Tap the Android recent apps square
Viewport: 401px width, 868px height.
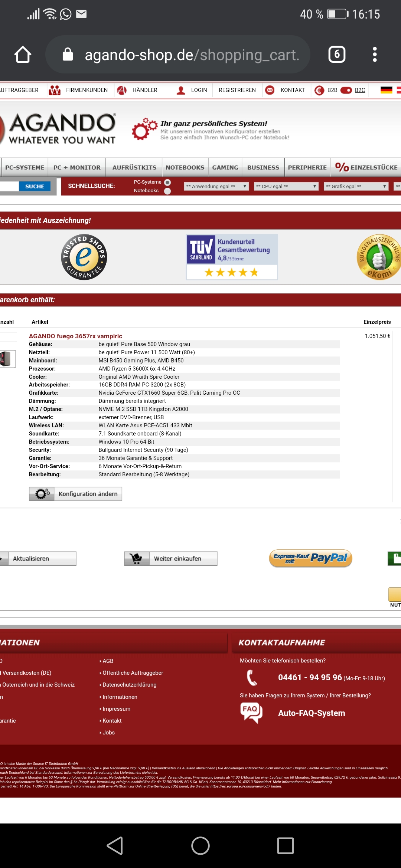(x=286, y=846)
